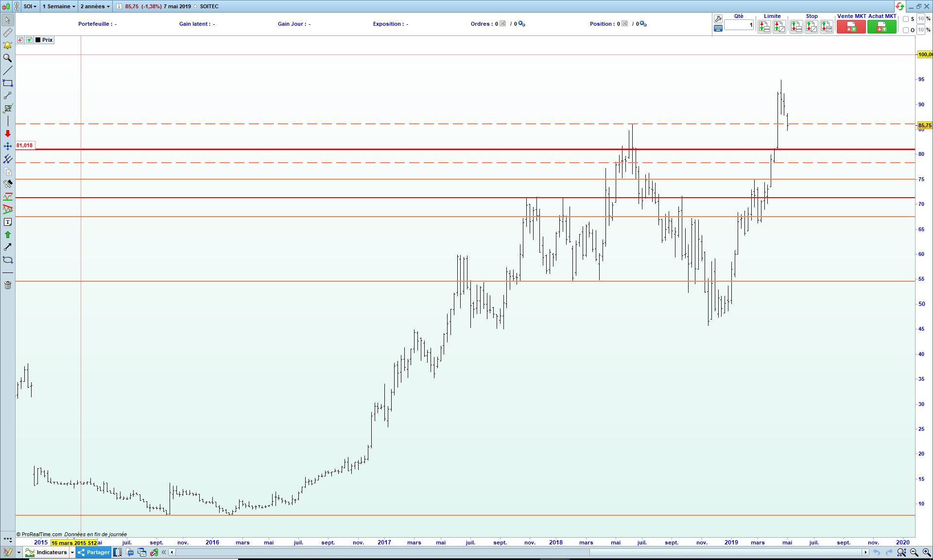This screenshot has width=933, height=560.
Task: Open the SOI ticker dropdown
Action: [x=30, y=6]
